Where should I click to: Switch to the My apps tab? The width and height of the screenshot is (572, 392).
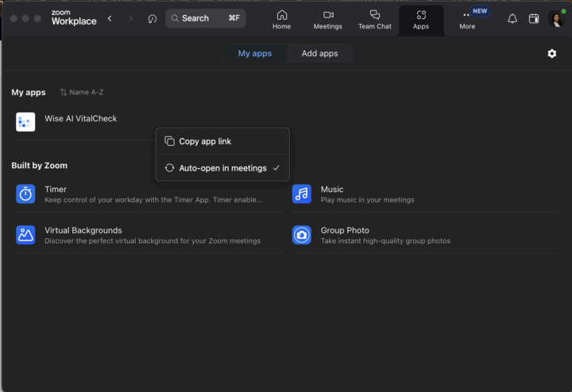255,53
